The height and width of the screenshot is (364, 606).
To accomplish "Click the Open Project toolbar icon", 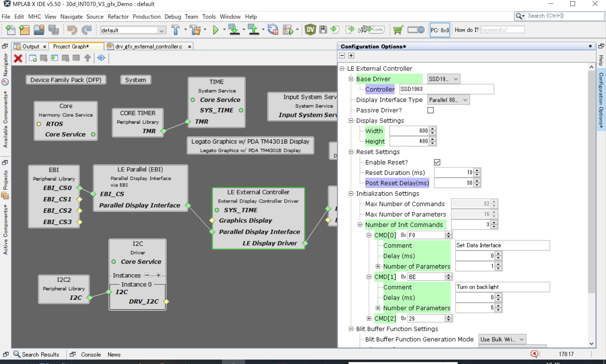I will point(39,30).
